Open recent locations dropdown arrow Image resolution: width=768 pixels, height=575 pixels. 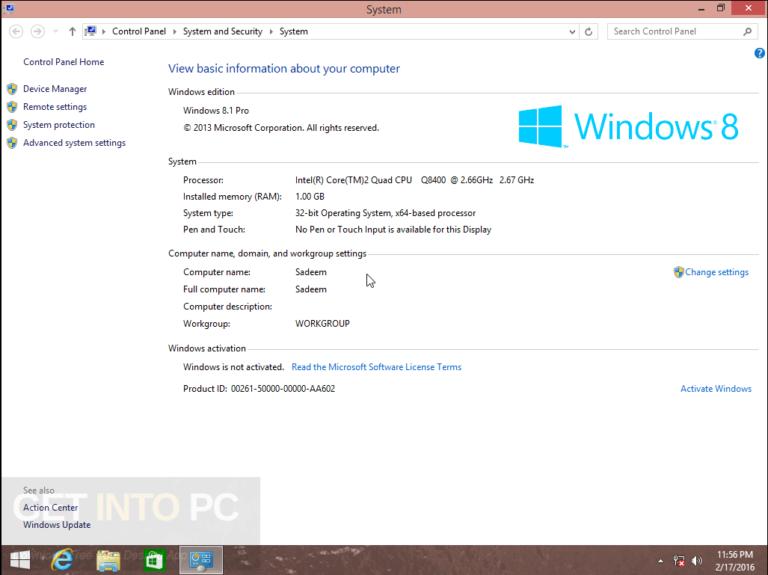coord(55,31)
